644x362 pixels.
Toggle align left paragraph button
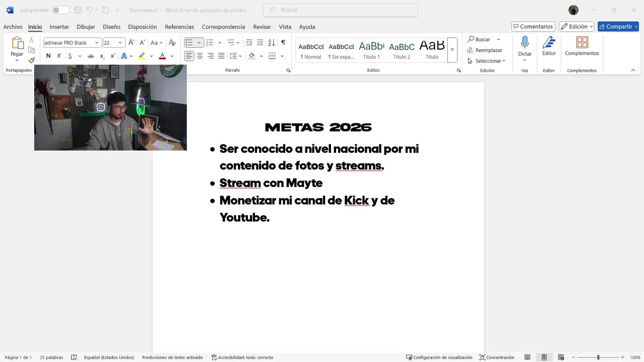[x=189, y=56]
